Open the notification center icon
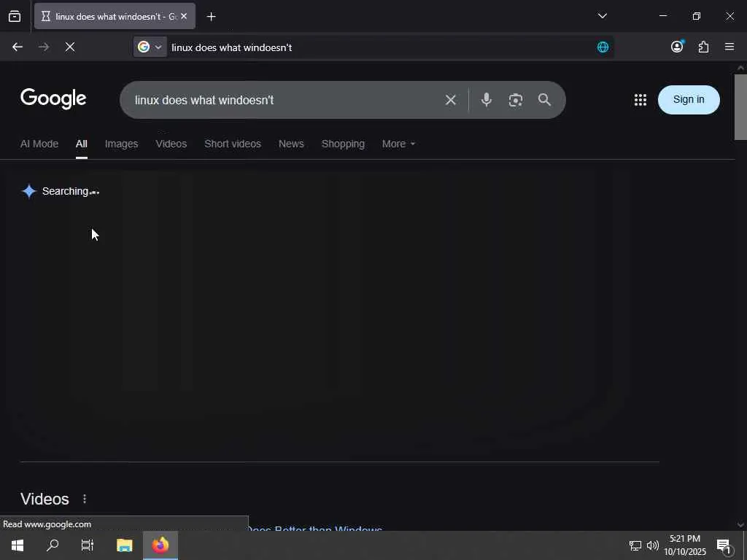Image resolution: width=747 pixels, height=560 pixels. pos(724,545)
